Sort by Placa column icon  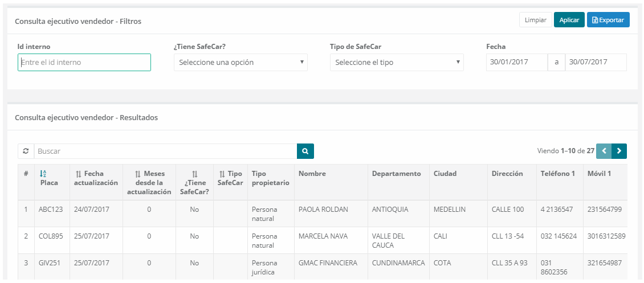43,174
